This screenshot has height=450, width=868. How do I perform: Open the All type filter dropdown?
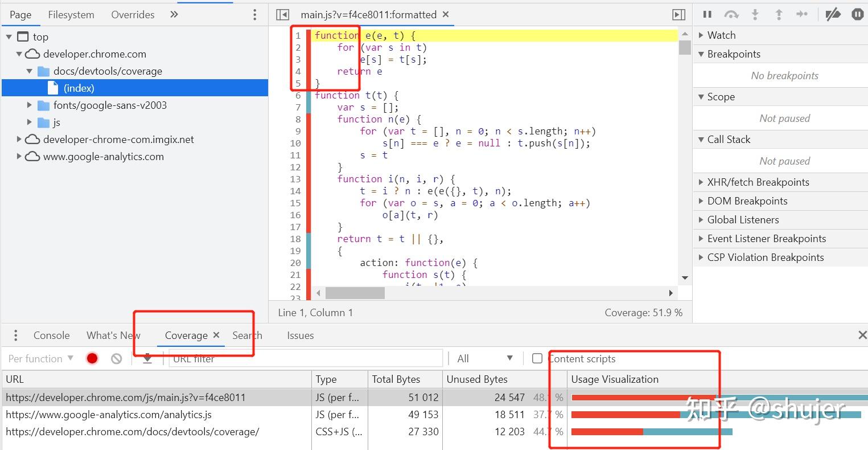pos(485,358)
